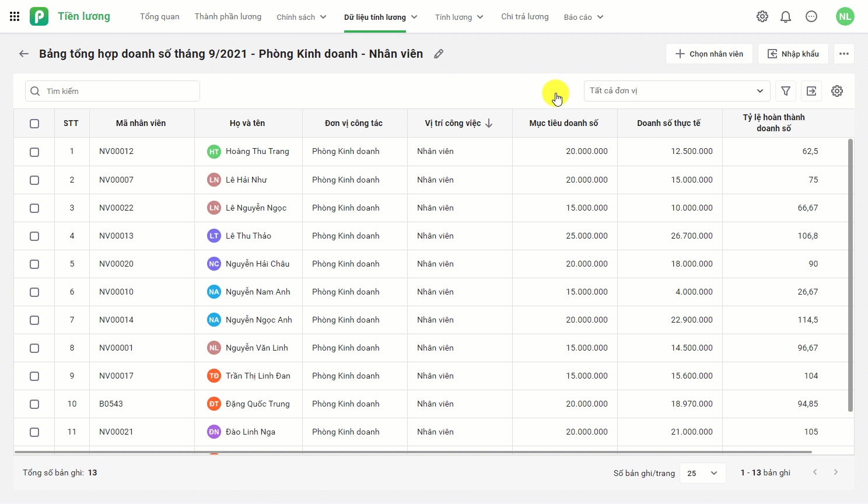Open the records-per-page dropdown showing 25
This screenshot has width=868, height=504.
702,473
